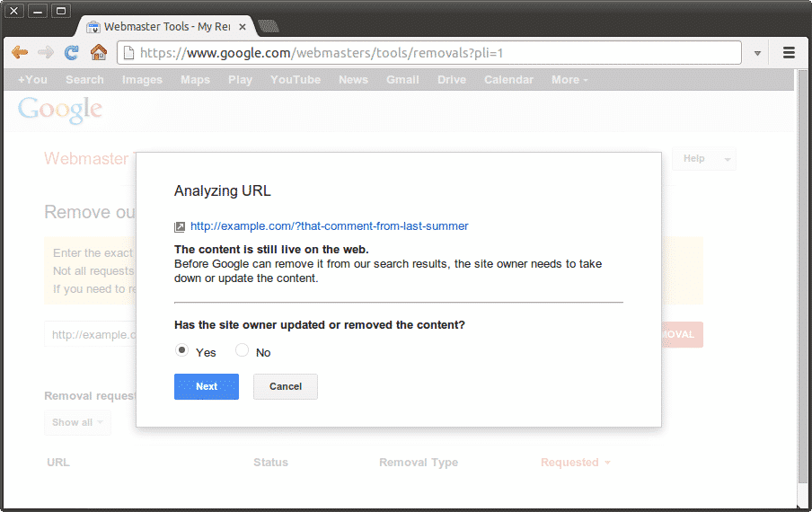
Task: Click the Status column header
Action: click(270, 463)
